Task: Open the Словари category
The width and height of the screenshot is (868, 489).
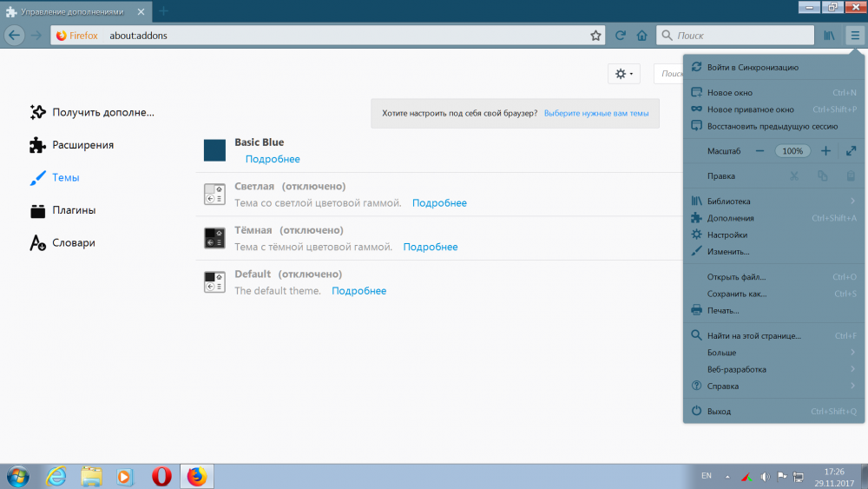Action: point(62,243)
